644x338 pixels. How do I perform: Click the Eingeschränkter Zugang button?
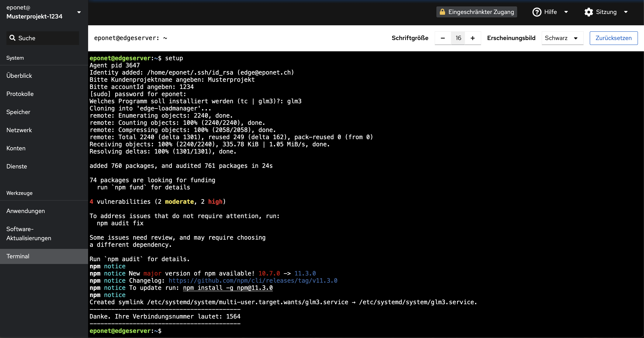coord(476,12)
